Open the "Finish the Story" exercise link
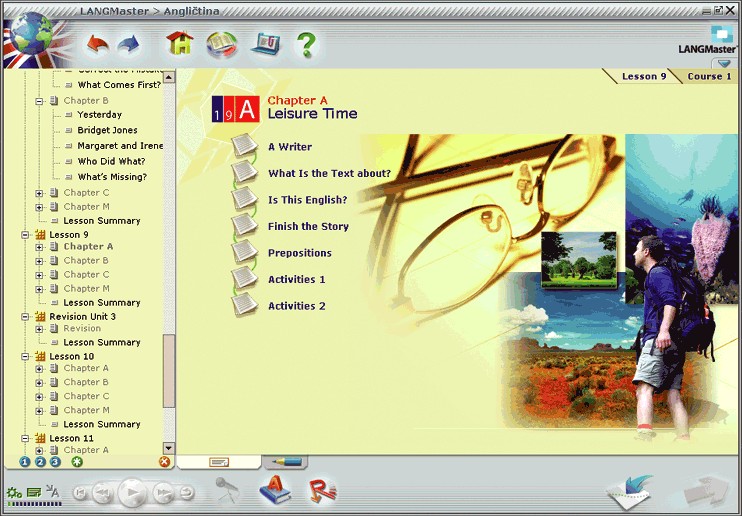Screen dimensions: 742x516 click(308, 226)
